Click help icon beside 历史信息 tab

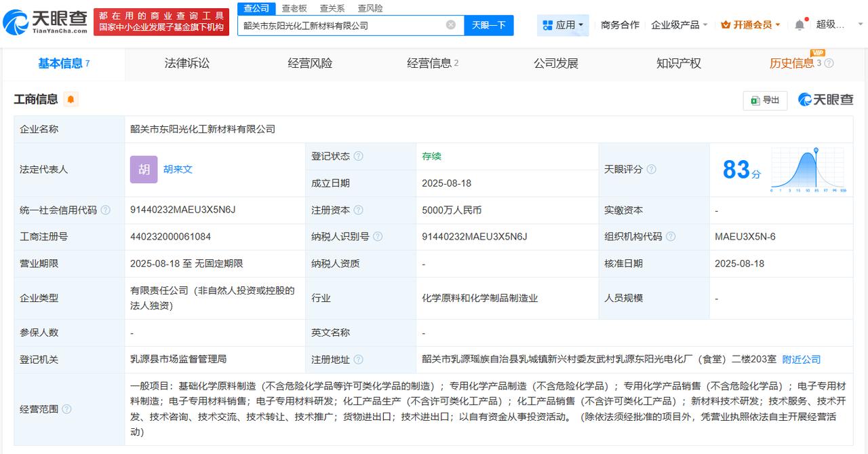[x=829, y=63]
